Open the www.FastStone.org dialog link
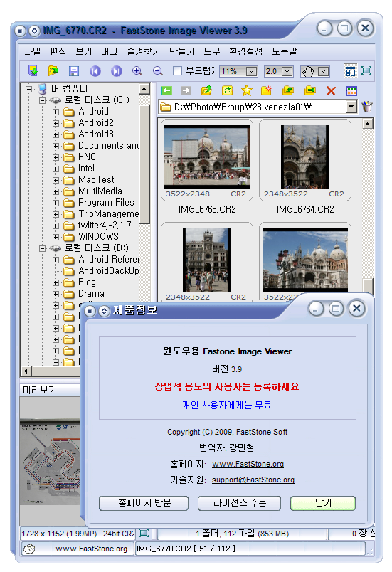The image size is (392, 572). [248, 464]
